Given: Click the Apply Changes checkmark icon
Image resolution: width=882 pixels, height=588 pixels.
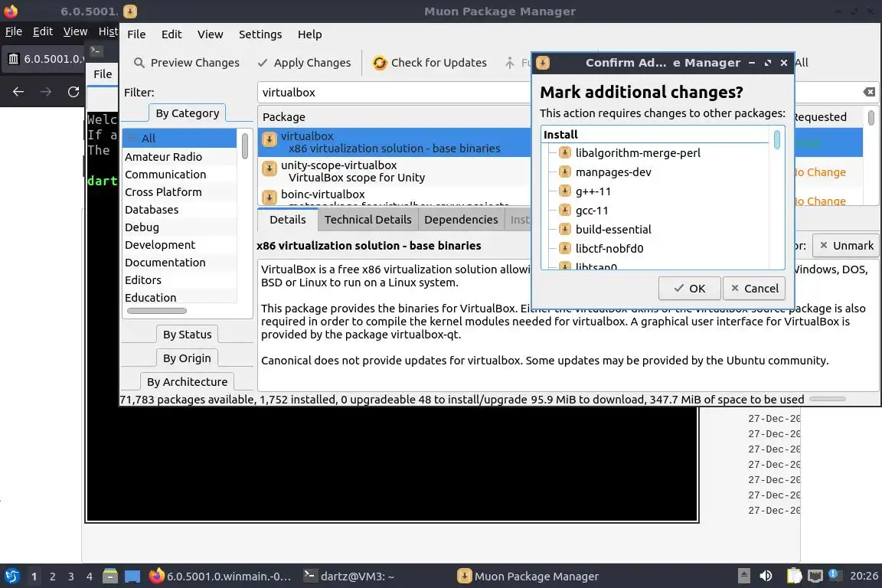Looking at the screenshot, I should point(262,63).
